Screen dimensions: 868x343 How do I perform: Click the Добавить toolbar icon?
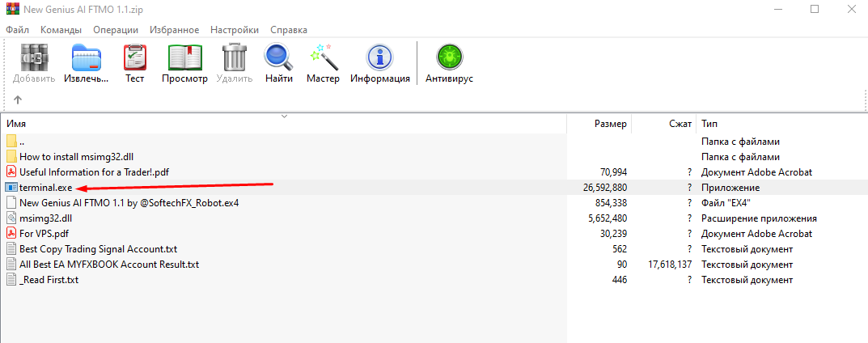click(34, 57)
